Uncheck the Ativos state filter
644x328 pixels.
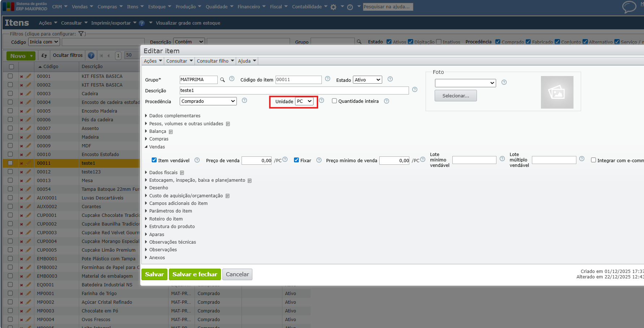389,42
